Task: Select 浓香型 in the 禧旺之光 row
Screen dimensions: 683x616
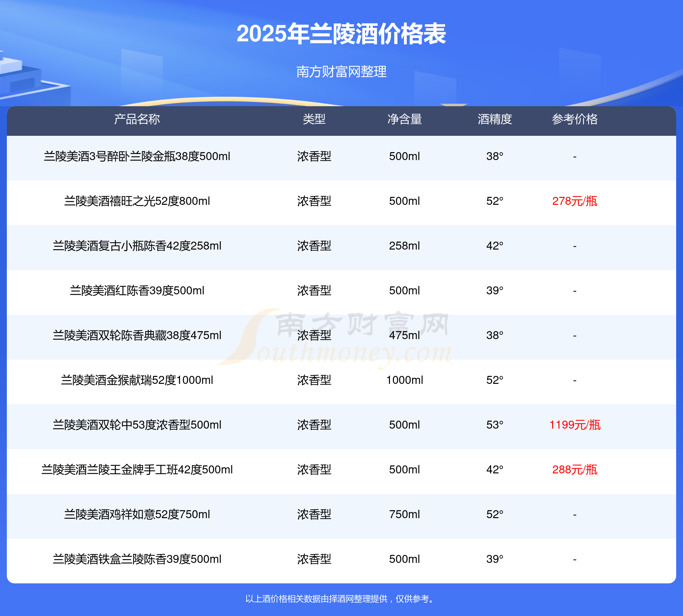Action: coord(314,201)
